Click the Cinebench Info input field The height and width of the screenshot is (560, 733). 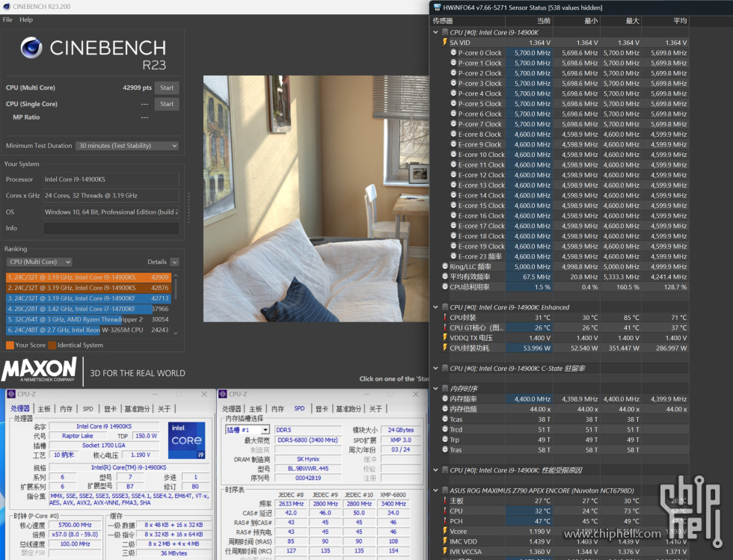(x=111, y=228)
